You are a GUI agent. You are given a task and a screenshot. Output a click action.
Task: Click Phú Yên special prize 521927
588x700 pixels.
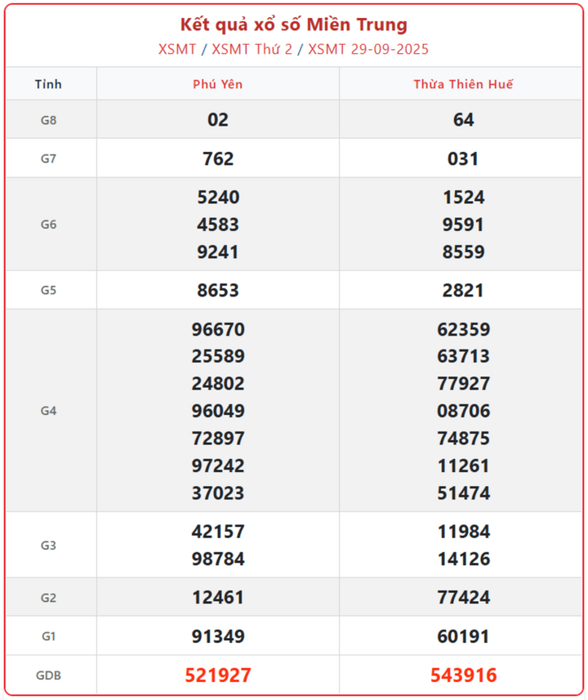coord(218,675)
